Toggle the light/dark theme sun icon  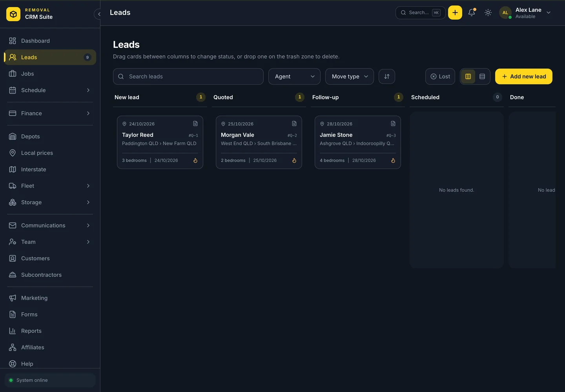pos(488,13)
